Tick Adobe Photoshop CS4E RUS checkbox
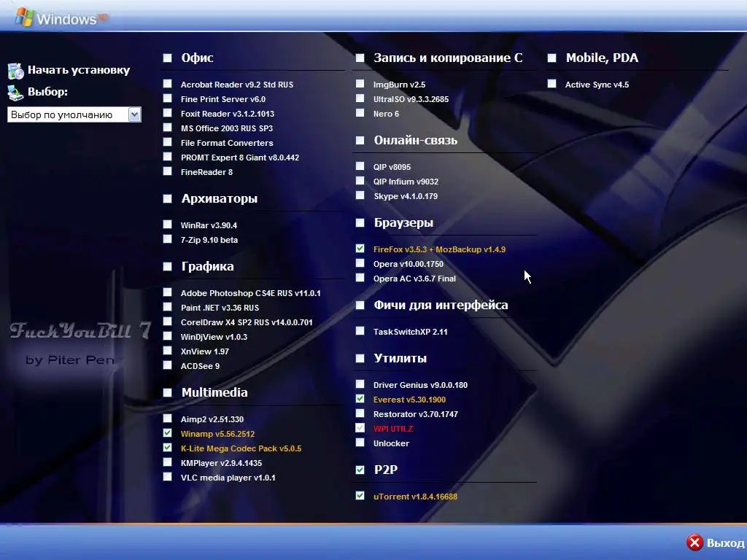The height and width of the screenshot is (560, 747). [x=167, y=292]
